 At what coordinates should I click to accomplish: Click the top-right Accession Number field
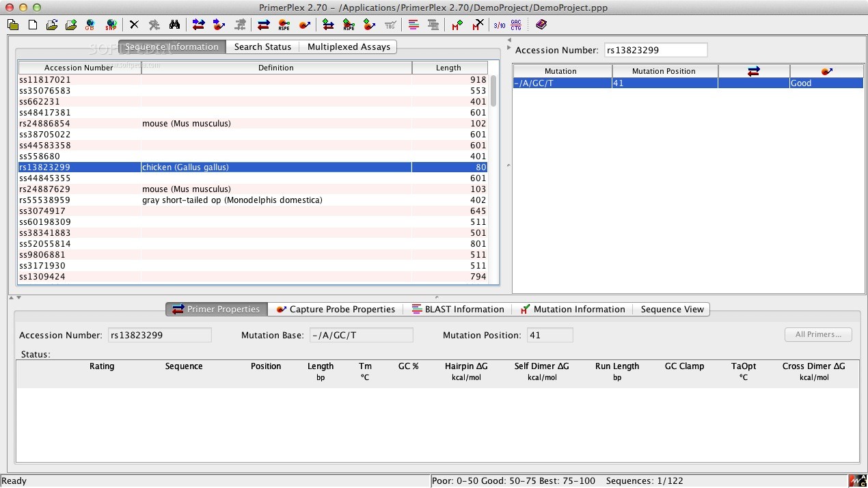[x=655, y=50]
